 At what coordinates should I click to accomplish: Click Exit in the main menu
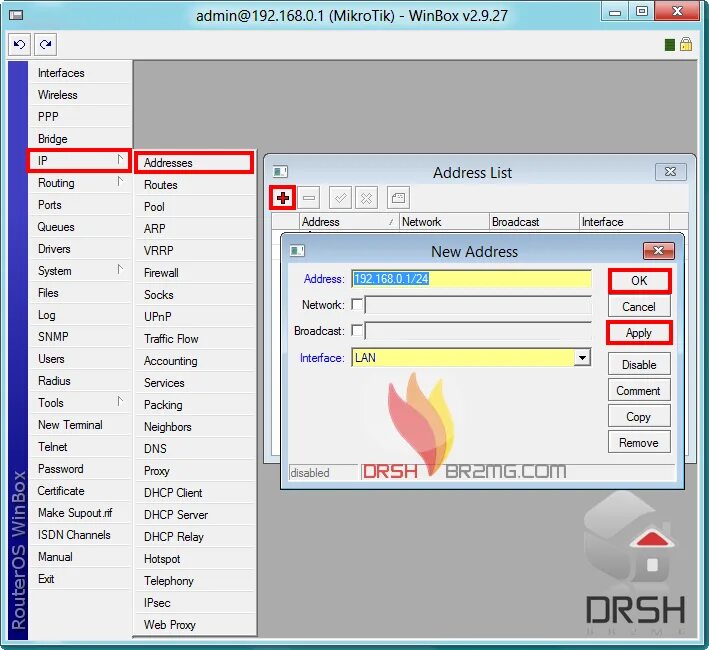click(80, 579)
